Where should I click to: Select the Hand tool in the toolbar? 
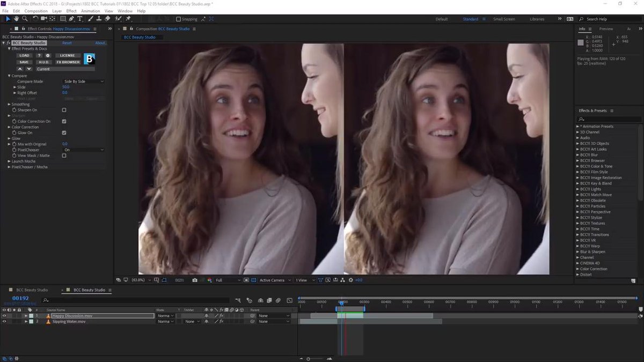click(16, 19)
